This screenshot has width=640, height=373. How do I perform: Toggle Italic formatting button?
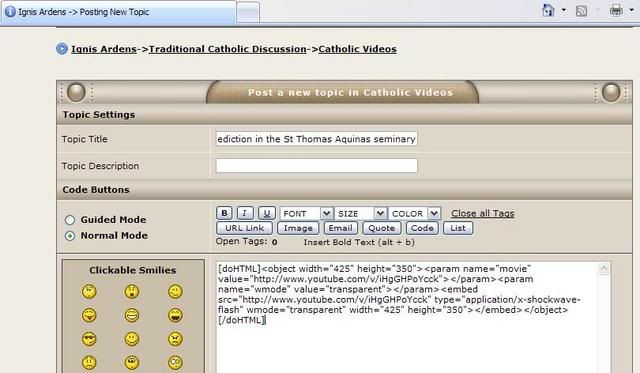(245, 213)
